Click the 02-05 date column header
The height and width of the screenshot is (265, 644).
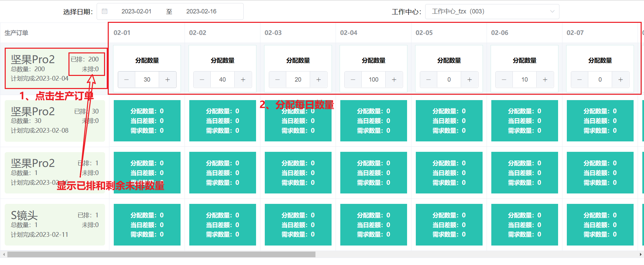[424, 33]
